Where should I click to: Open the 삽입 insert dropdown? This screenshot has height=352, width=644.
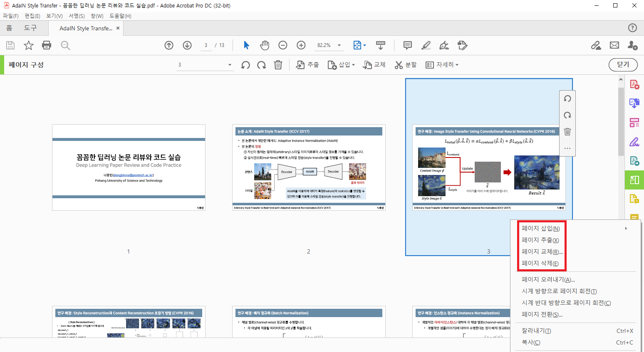[x=341, y=65]
